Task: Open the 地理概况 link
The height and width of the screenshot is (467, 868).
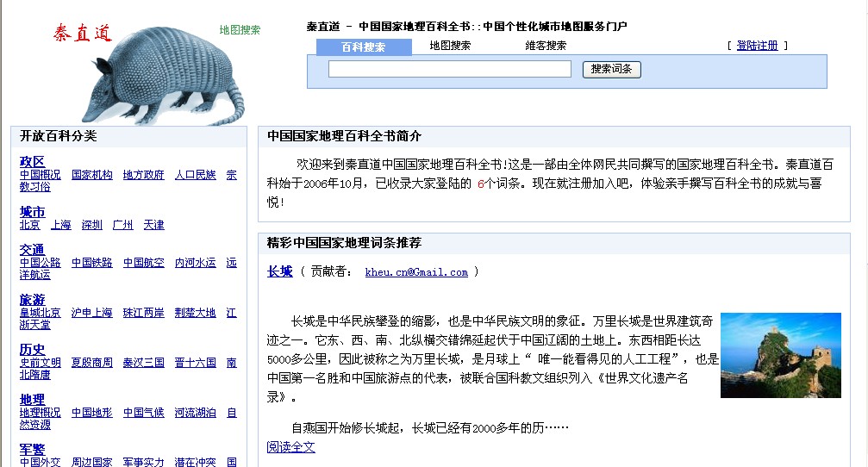Action: click(41, 413)
